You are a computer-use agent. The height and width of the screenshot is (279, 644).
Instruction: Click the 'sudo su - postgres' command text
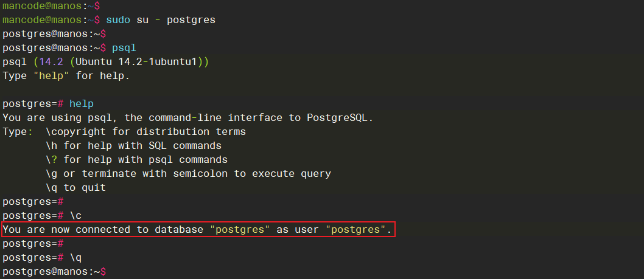coord(161,20)
